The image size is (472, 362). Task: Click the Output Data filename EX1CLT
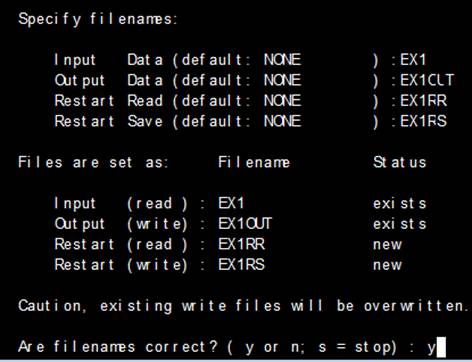(x=427, y=80)
